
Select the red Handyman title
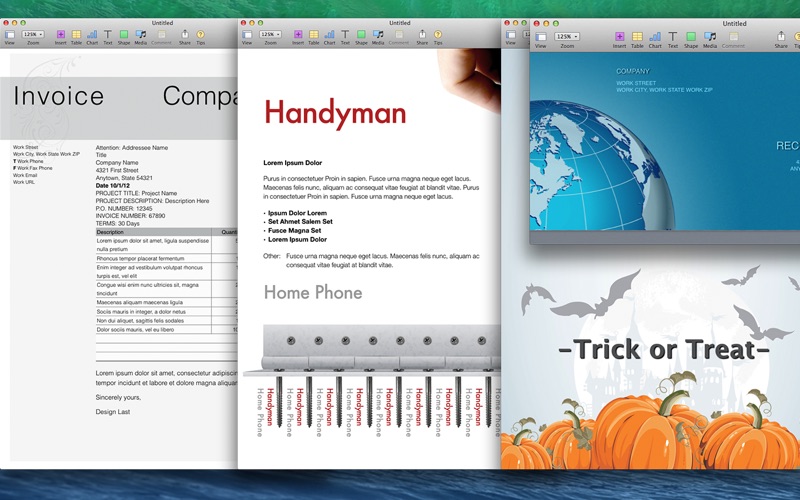pyautogui.click(x=335, y=113)
